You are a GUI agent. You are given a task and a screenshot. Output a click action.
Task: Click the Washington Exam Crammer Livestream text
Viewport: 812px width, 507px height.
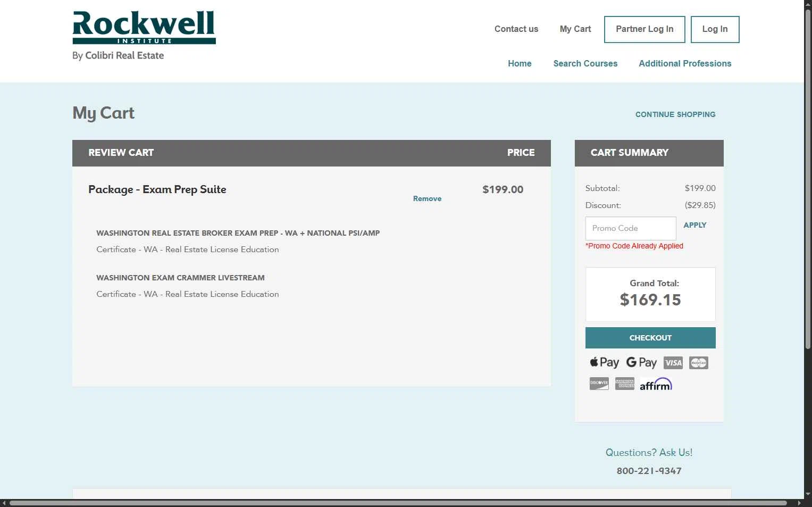[x=180, y=278]
